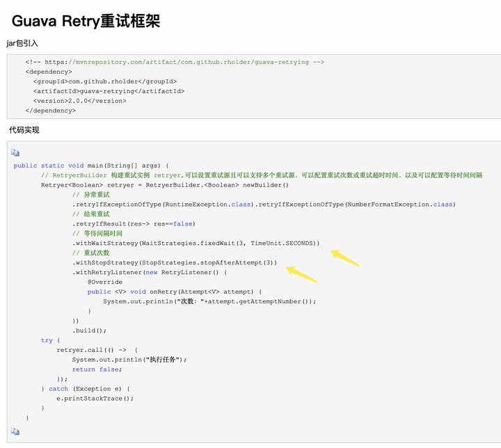Click the copy-code icon above the main method
Image resolution: width=501 pixels, height=448 pixels.
point(15,153)
